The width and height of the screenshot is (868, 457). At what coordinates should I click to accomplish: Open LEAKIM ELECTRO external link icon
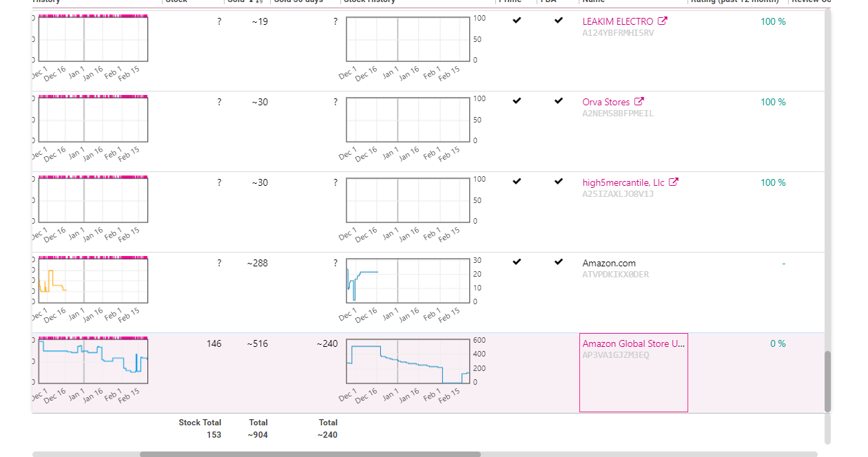[663, 21]
